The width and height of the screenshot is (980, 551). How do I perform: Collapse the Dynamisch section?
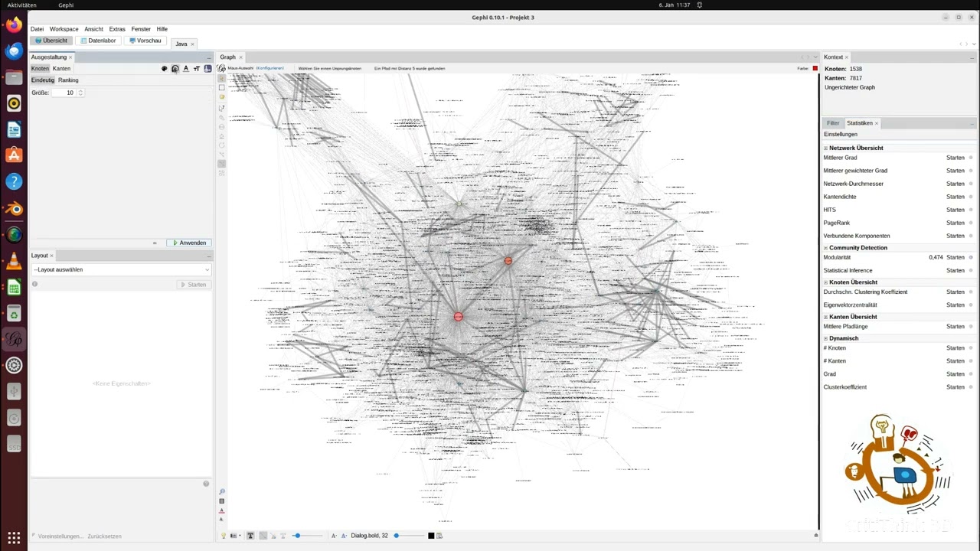825,338
